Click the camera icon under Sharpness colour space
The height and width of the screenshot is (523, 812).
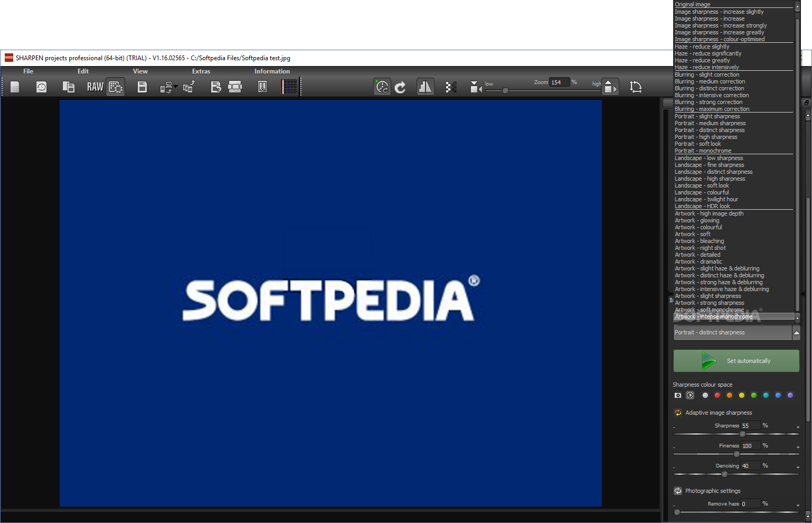click(x=678, y=395)
